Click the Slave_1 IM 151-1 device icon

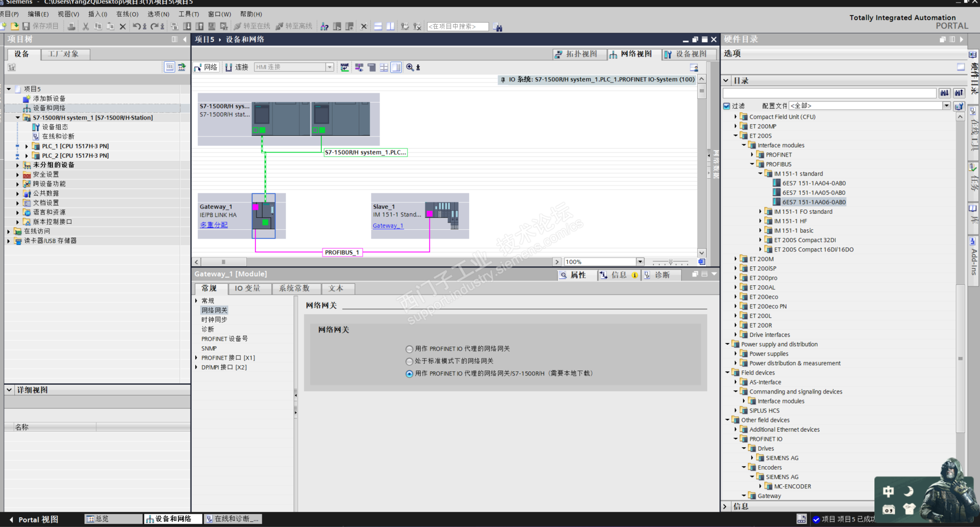click(x=442, y=215)
